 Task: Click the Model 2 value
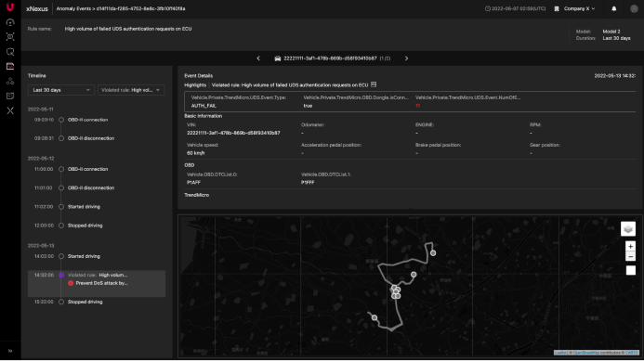pos(611,32)
